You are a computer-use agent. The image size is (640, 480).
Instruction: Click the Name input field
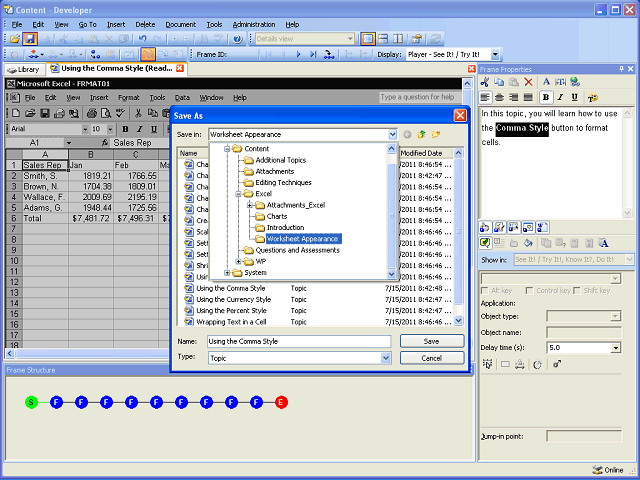point(299,341)
